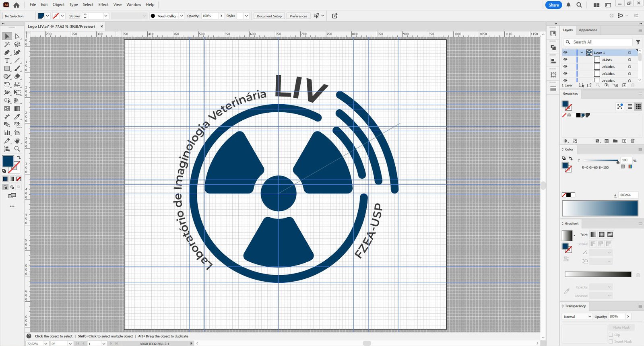Click the Preferences button

pos(298,16)
